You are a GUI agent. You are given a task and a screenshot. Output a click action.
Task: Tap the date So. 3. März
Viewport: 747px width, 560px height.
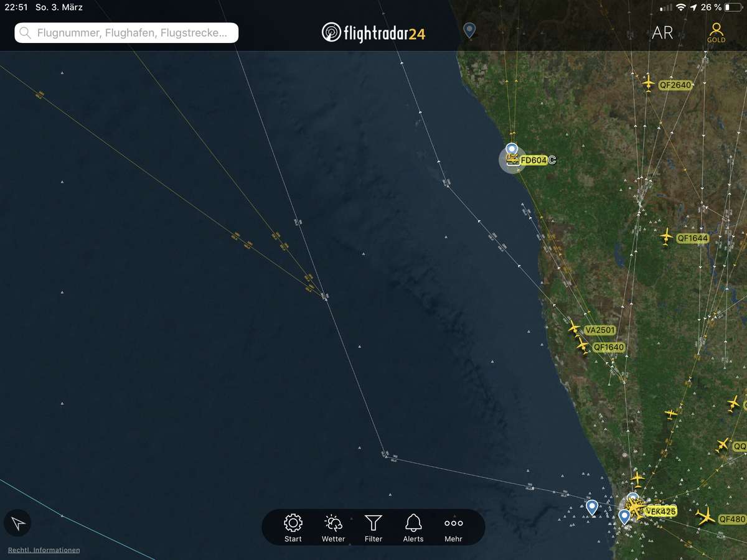59,7
